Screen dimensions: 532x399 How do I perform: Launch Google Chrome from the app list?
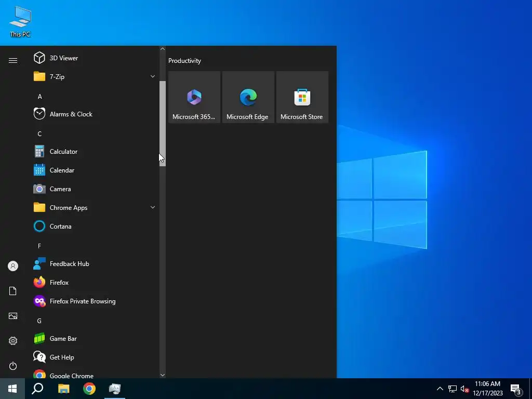click(95, 373)
